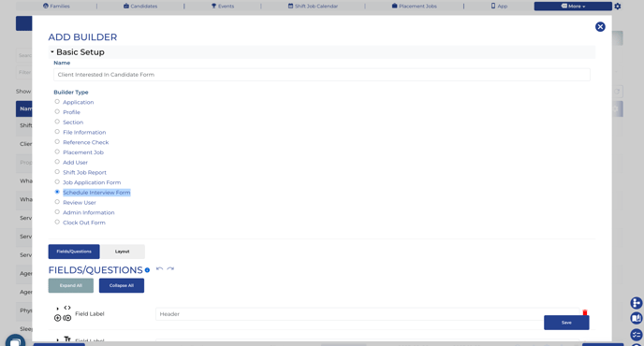Click the Field Label text beside Header
The height and width of the screenshot is (346, 644).
point(90,314)
